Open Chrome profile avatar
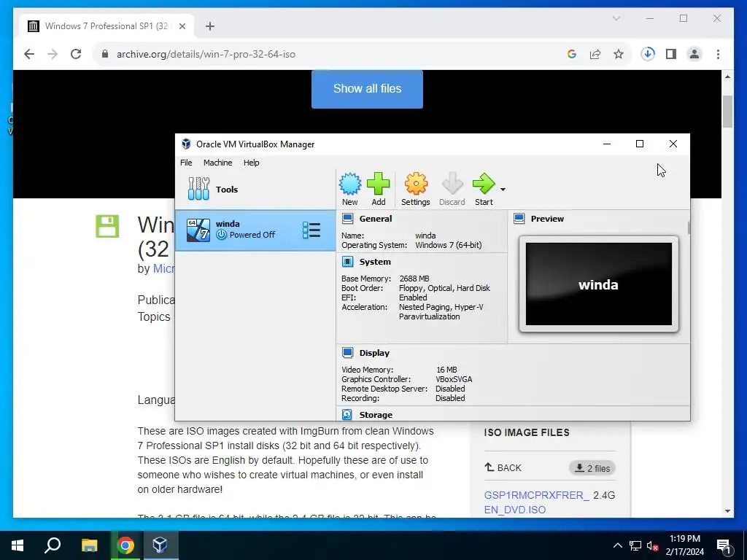Screen dimensions: 747x560 694,54
